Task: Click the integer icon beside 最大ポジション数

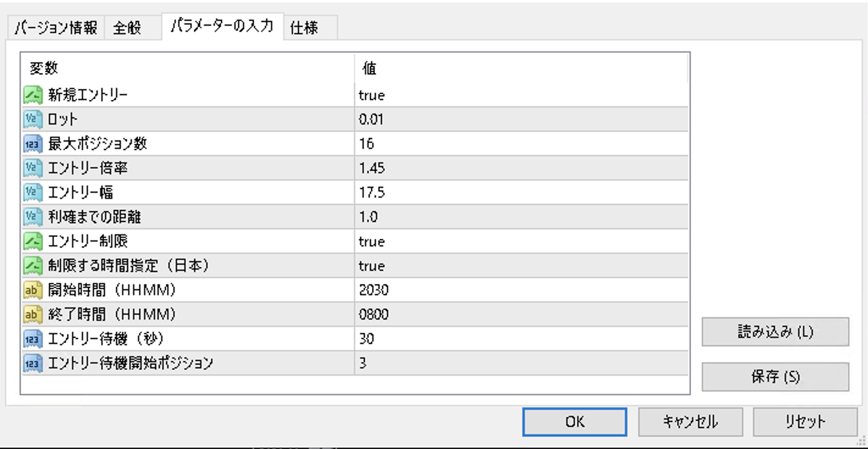Action: point(32,144)
